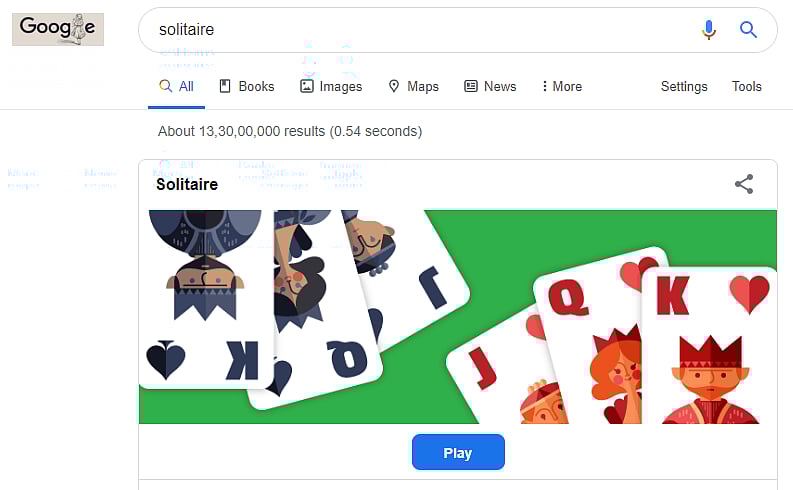
Task: Click the Books tab icon
Action: [x=225, y=86]
